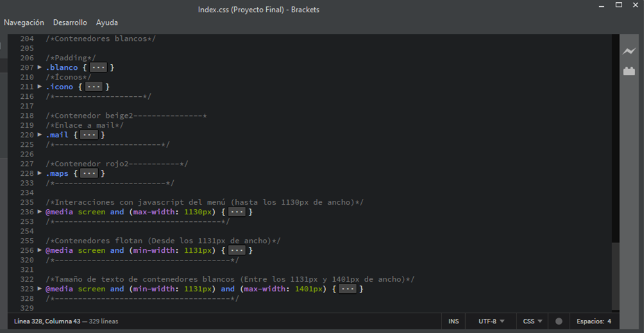Click the folded ellipsis marker after .maps
Screen dimensions: 644x333
point(89,173)
